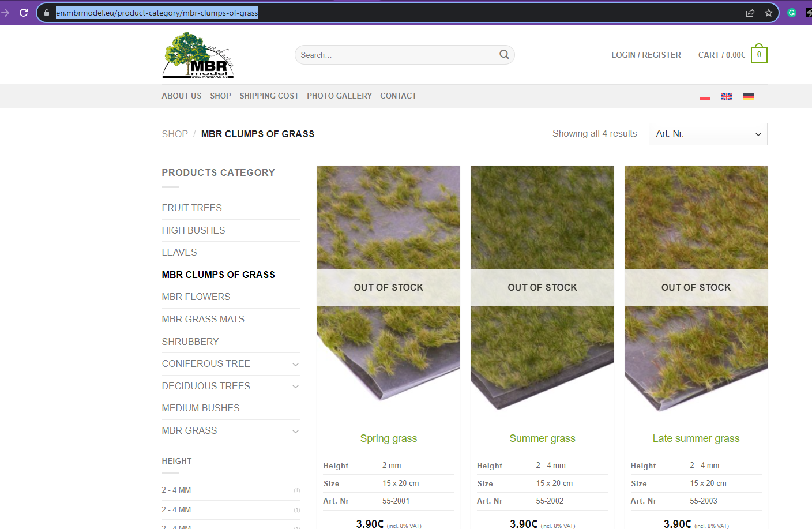812x529 pixels.
Task: Bookmark this page with the star icon
Action: click(x=769, y=13)
